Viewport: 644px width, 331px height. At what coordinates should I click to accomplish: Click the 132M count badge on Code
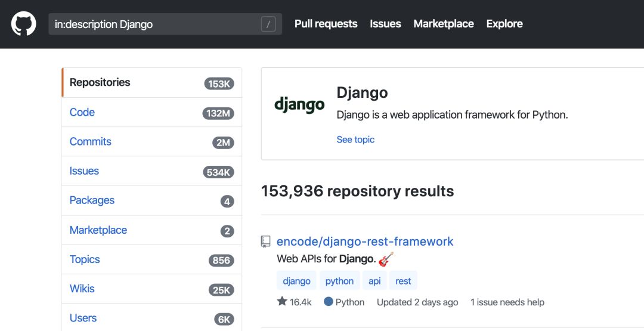tap(218, 113)
